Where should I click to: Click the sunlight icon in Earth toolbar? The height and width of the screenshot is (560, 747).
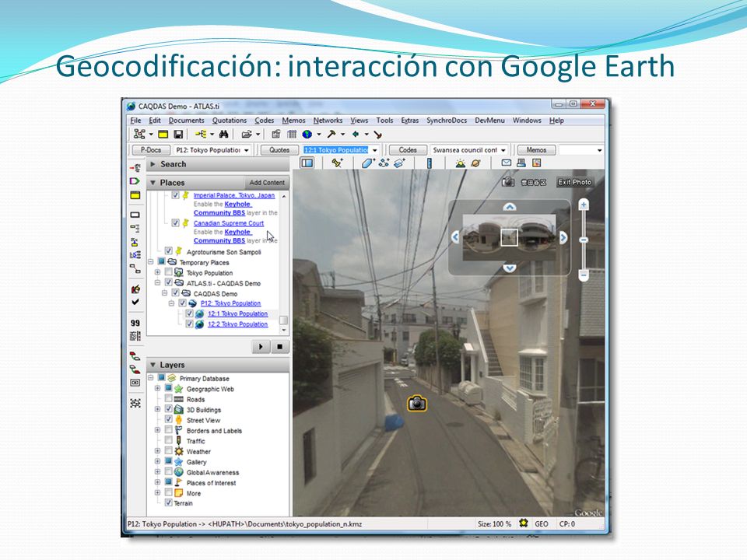pyautogui.click(x=460, y=163)
